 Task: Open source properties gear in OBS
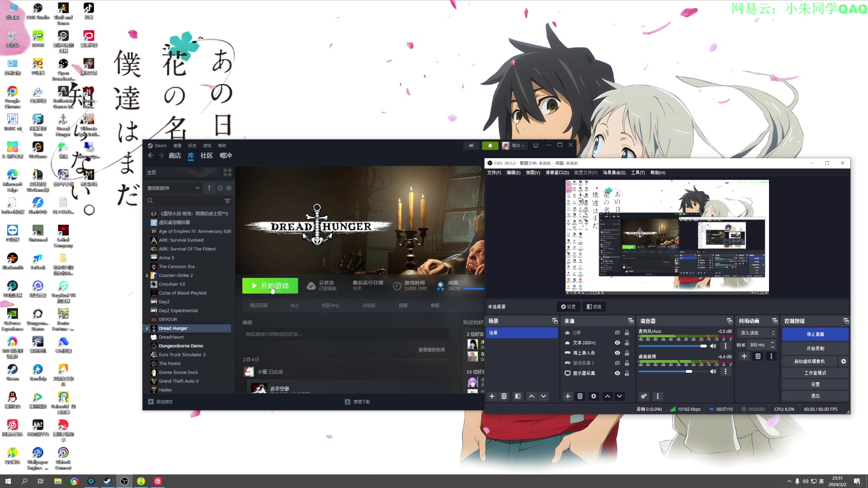[594, 396]
